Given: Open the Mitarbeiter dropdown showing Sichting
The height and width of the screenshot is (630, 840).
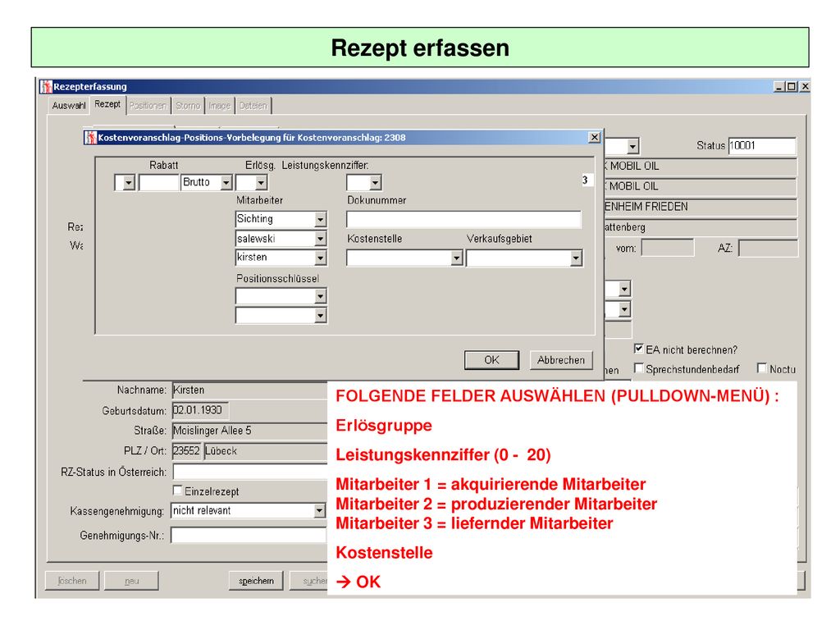Looking at the screenshot, I should pyautogui.click(x=320, y=220).
